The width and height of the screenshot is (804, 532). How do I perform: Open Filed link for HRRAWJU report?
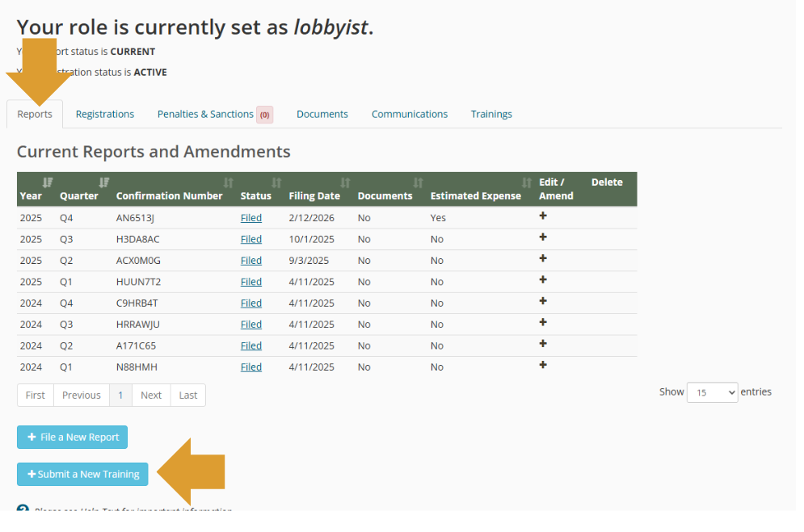pyautogui.click(x=251, y=325)
